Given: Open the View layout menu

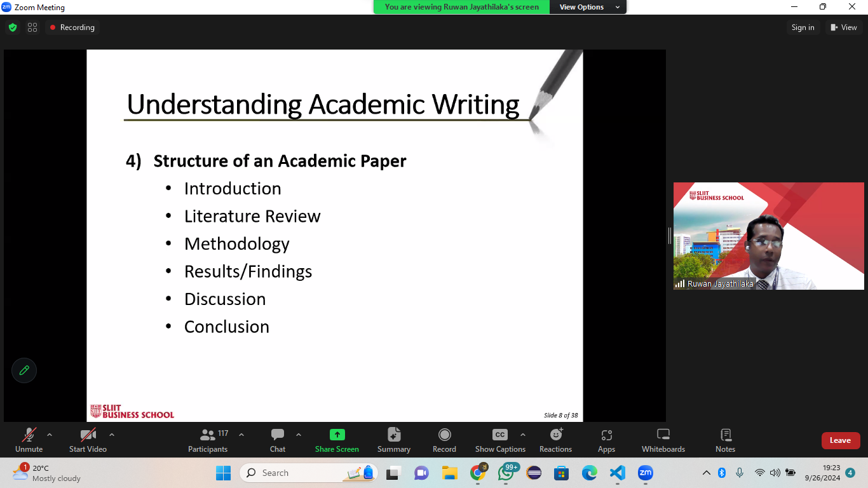Looking at the screenshot, I should pyautogui.click(x=843, y=27).
